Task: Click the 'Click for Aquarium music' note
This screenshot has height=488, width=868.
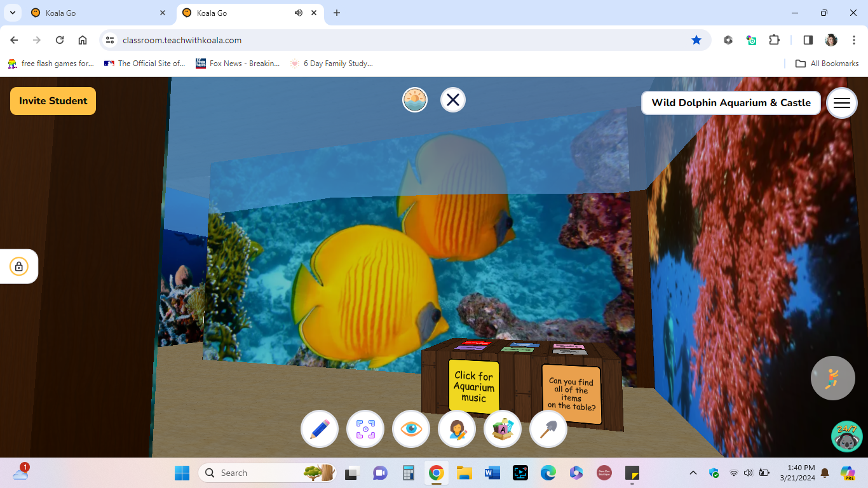Action: point(473,385)
